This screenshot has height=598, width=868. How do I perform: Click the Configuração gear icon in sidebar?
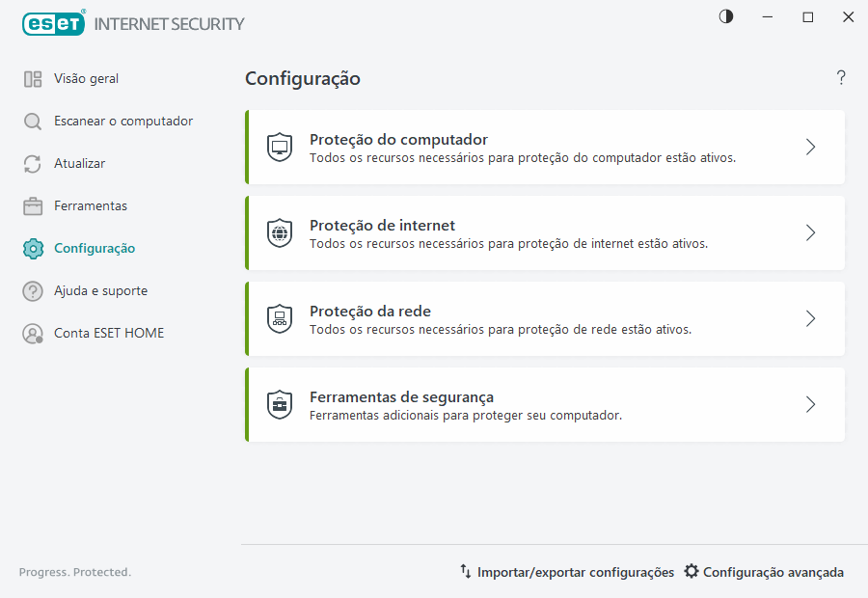point(30,248)
